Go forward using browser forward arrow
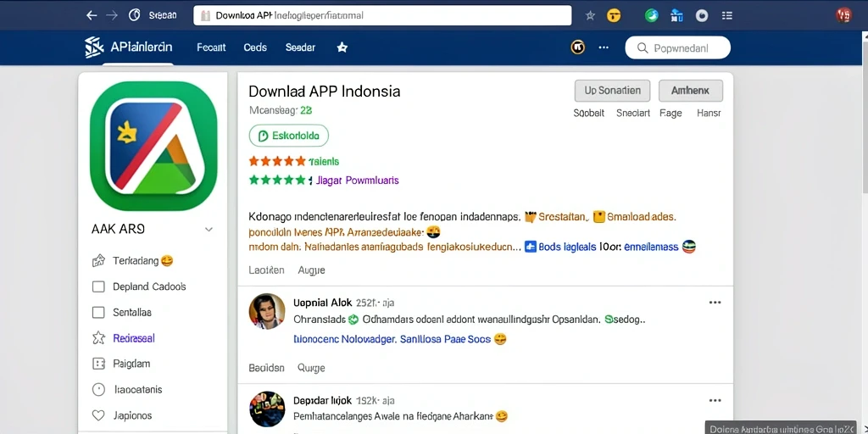This screenshot has height=434, width=868. [112, 15]
